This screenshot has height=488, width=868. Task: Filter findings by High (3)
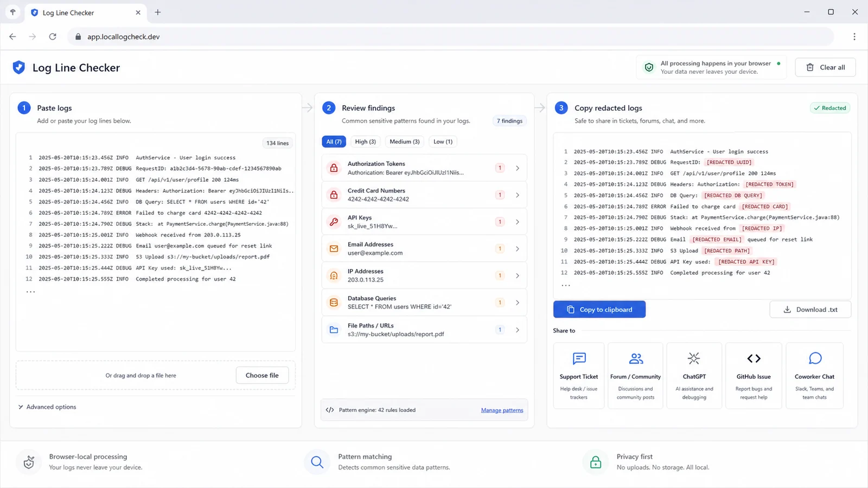tap(366, 142)
